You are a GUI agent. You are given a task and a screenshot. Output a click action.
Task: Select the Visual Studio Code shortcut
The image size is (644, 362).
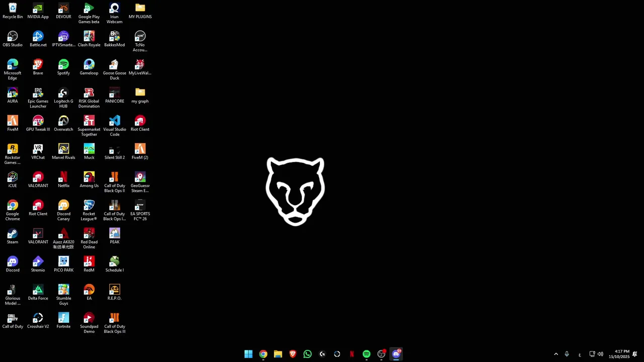(115, 126)
